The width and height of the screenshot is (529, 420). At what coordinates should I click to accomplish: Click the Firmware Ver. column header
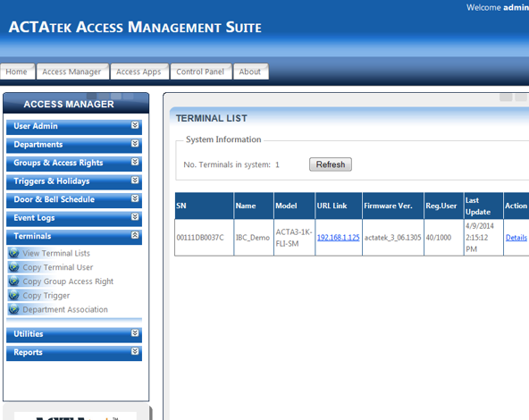pos(393,206)
